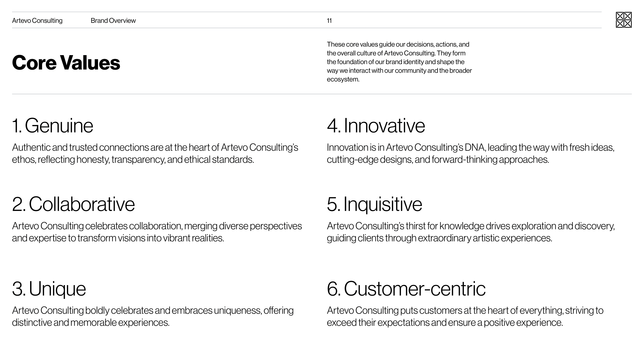
Task: Click the "Artevo Consulting" header label
Action: point(37,20)
